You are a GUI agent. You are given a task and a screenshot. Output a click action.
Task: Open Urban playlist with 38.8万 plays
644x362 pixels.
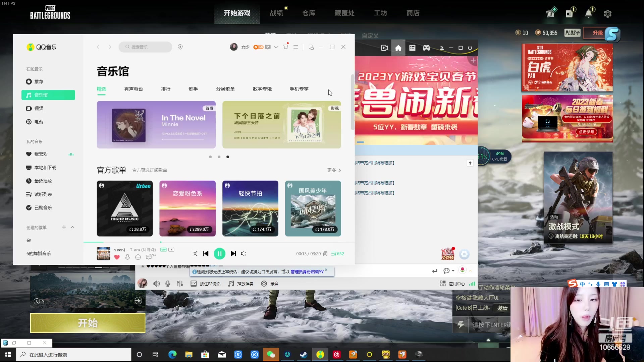coord(125,208)
